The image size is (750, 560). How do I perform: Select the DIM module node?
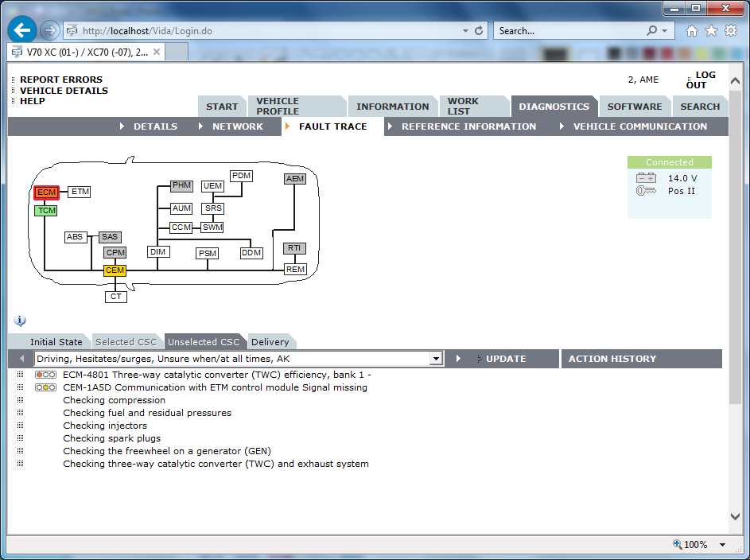[x=158, y=252]
